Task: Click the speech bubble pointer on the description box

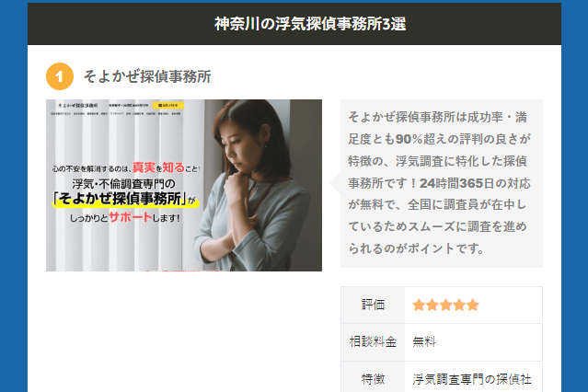Action: [335, 183]
